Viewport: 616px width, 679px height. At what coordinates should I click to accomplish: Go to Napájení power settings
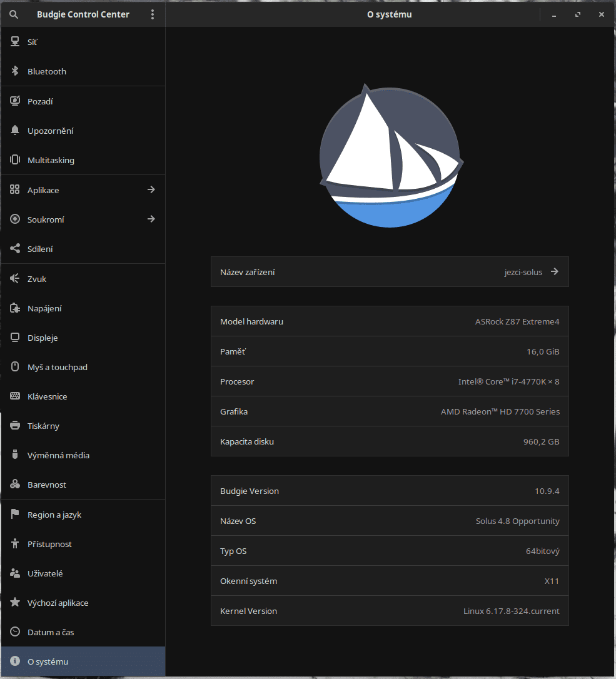point(83,308)
